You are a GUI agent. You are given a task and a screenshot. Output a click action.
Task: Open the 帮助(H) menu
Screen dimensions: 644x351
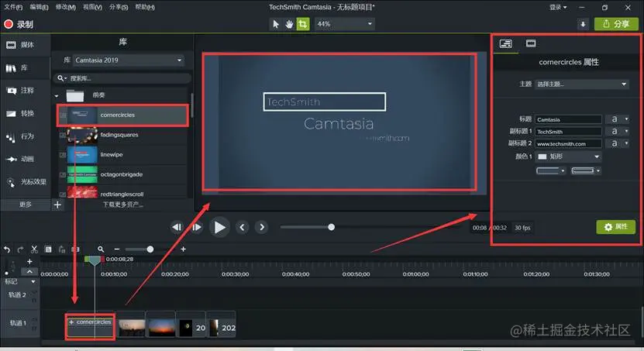point(145,7)
